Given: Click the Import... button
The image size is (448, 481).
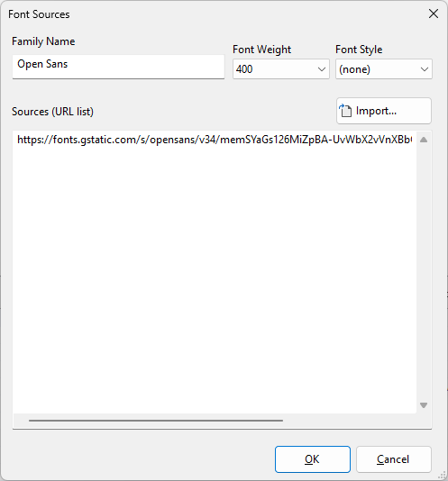Looking at the screenshot, I should click(x=384, y=111).
